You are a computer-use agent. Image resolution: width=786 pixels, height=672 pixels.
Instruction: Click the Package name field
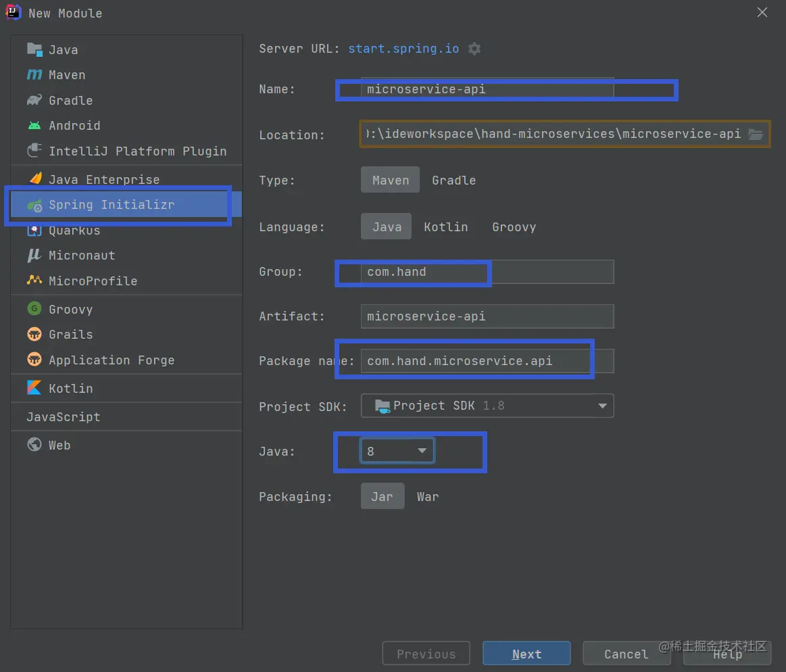[x=487, y=361]
